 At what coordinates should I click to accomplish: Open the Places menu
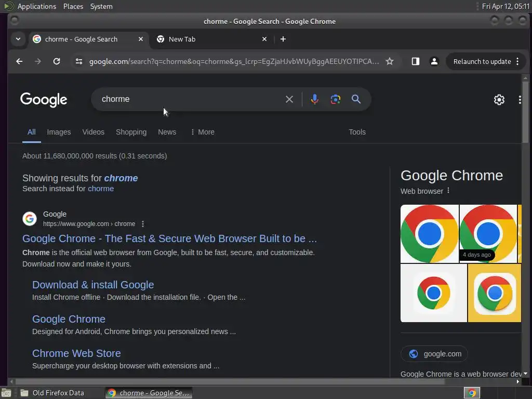click(73, 6)
